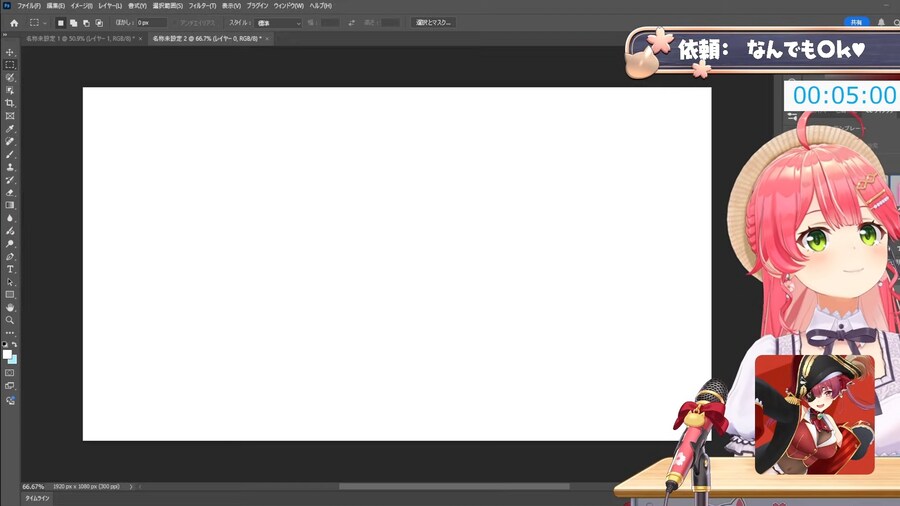Select the Pen tool
This screenshot has width=900, height=506.
click(x=10, y=256)
